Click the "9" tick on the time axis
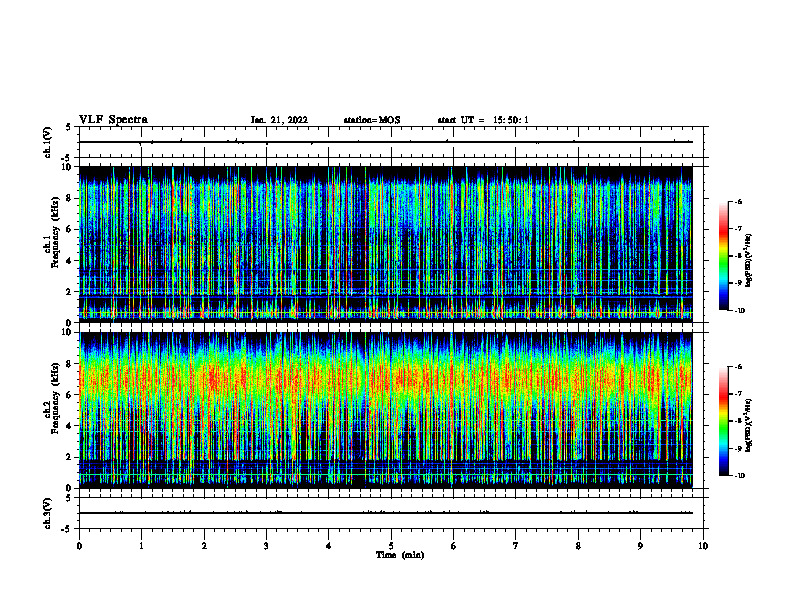The image size is (792, 612). pos(640,546)
